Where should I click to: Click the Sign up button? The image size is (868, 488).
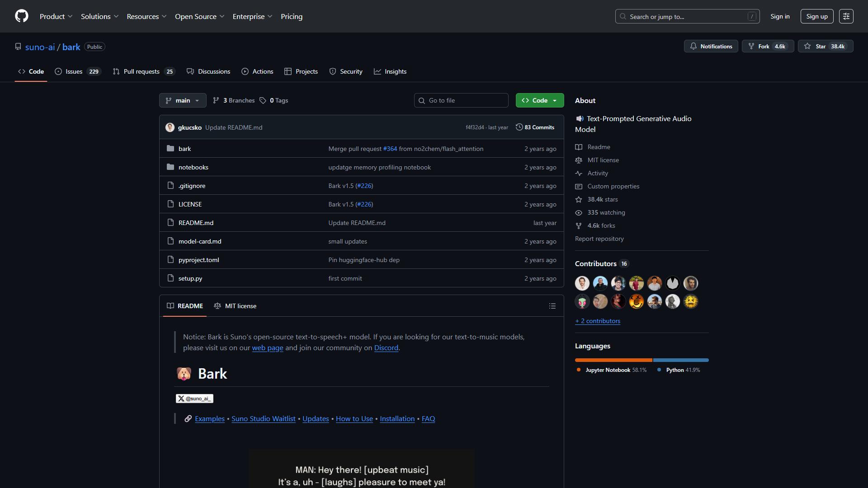click(x=817, y=16)
